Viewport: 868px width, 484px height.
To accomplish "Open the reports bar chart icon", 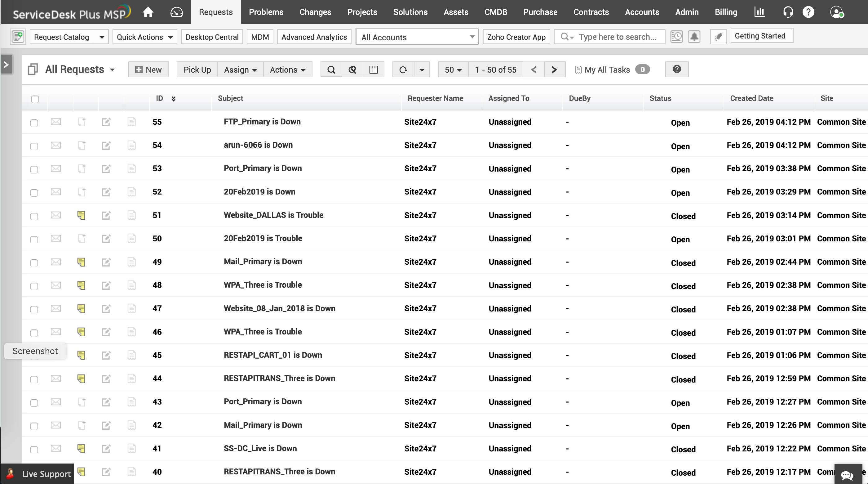I will (x=759, y=12).
